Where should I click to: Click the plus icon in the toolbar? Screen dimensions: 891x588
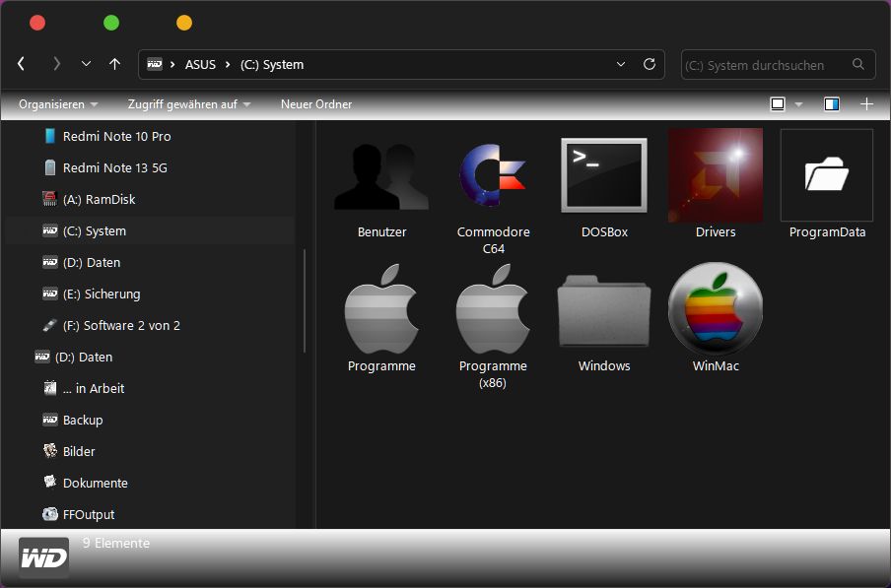coord(866,103)
